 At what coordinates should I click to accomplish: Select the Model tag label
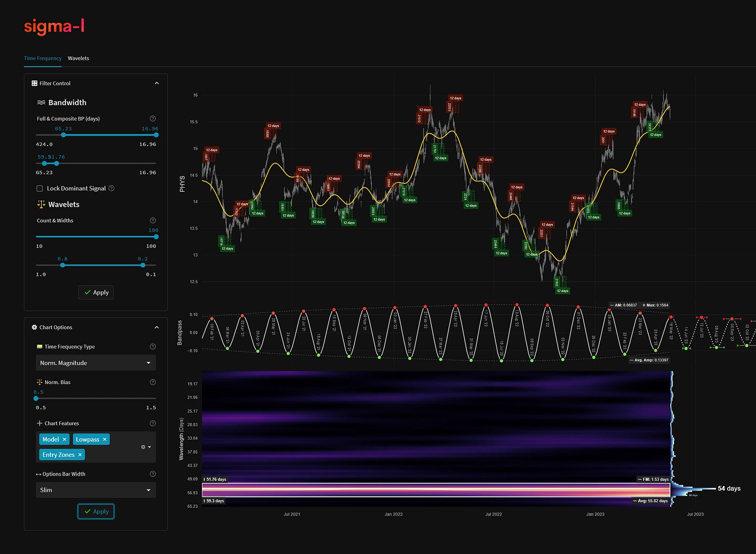tap(50, 439)
